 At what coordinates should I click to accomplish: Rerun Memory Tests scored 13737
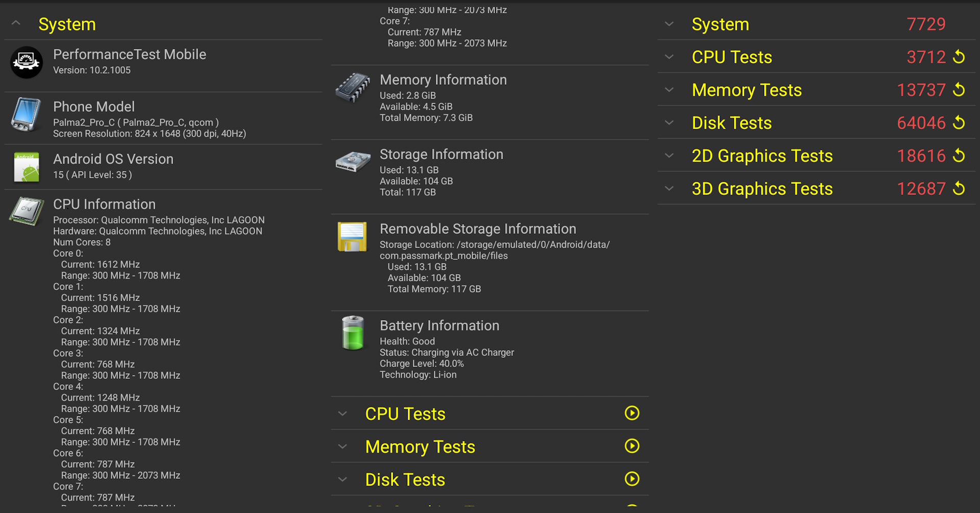pos(959,90)
